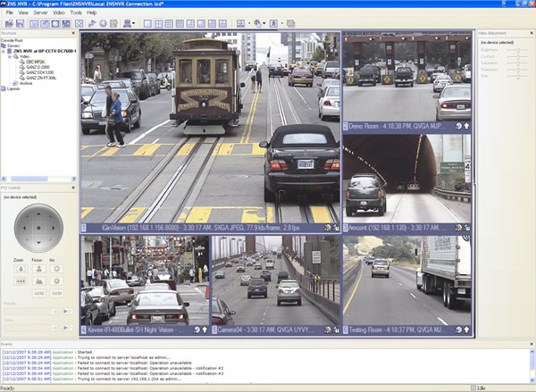Toggle the fourth panel button before dotted-square icon
This screenshot has width=536, height=392.
[x=66, y=23]
